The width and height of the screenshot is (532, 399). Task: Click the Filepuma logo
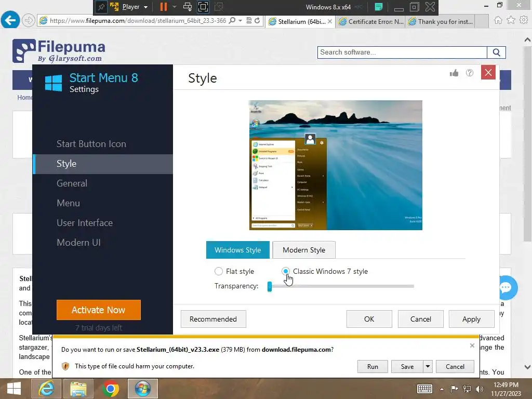(59, 51)
